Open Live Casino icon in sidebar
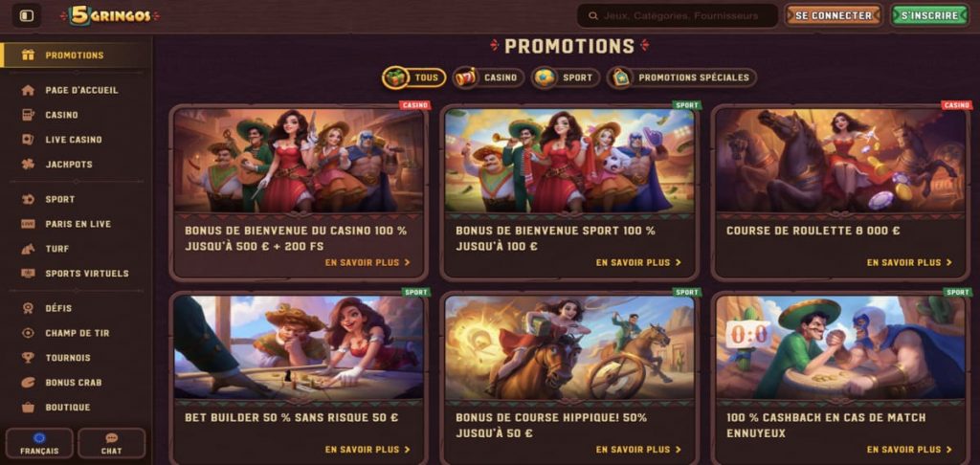980x465 pixels. [x=28, y=140]
